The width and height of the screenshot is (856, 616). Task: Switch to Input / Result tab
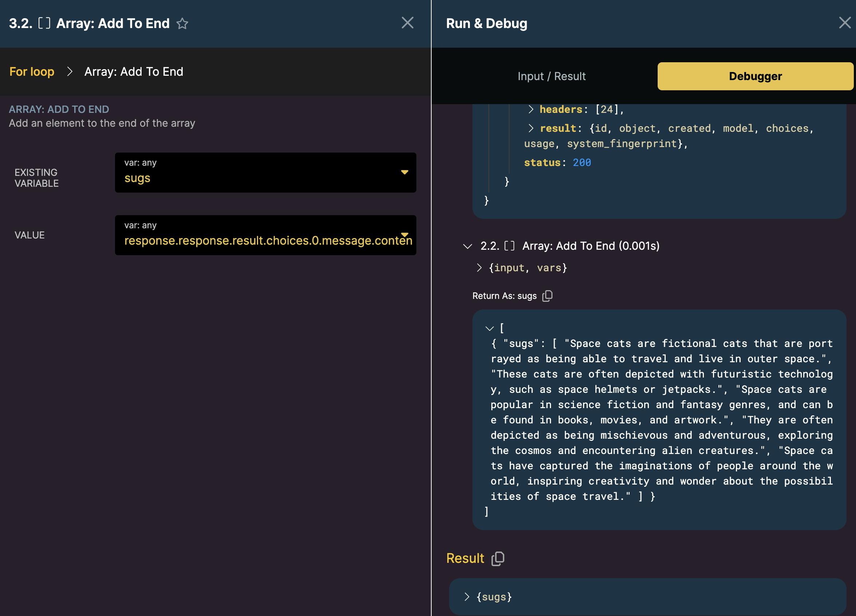(551, 76)
